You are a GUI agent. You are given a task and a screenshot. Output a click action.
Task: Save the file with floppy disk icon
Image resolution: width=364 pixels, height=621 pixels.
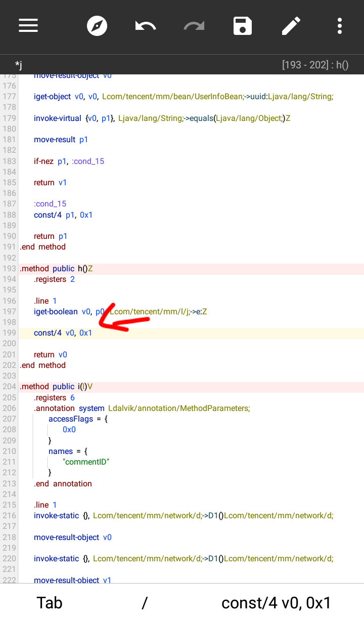pos(243,26)
